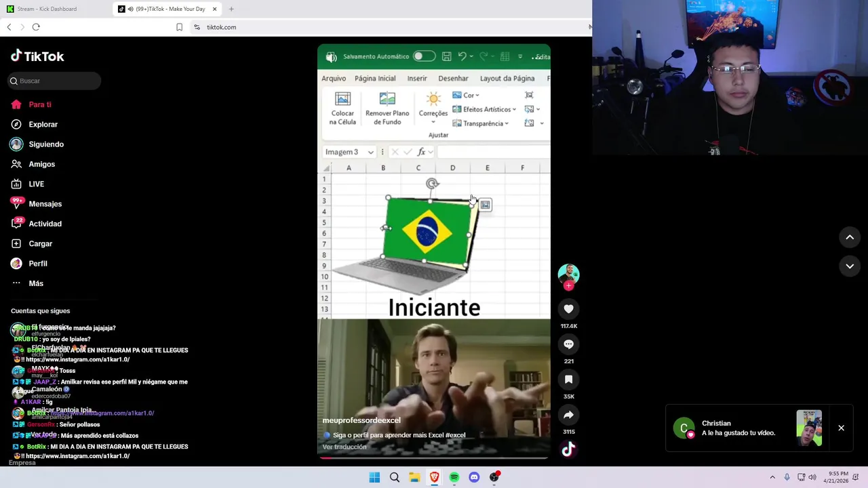Open the network tray icon

click(801, 477)
